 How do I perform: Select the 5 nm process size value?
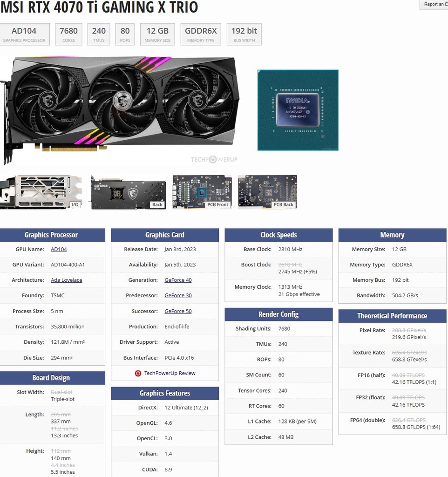click(57, 311)
